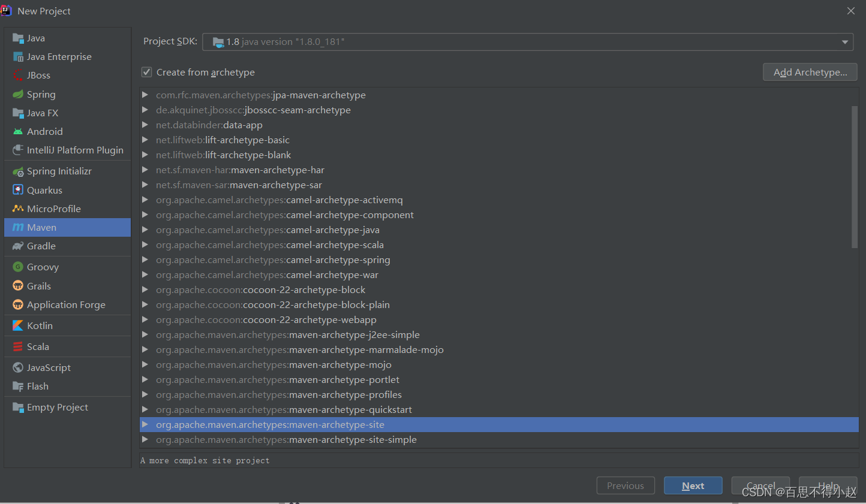Select camel-archetype-spring row
Viewport: 866px width, 504px height.
click(x=499, y=259)
